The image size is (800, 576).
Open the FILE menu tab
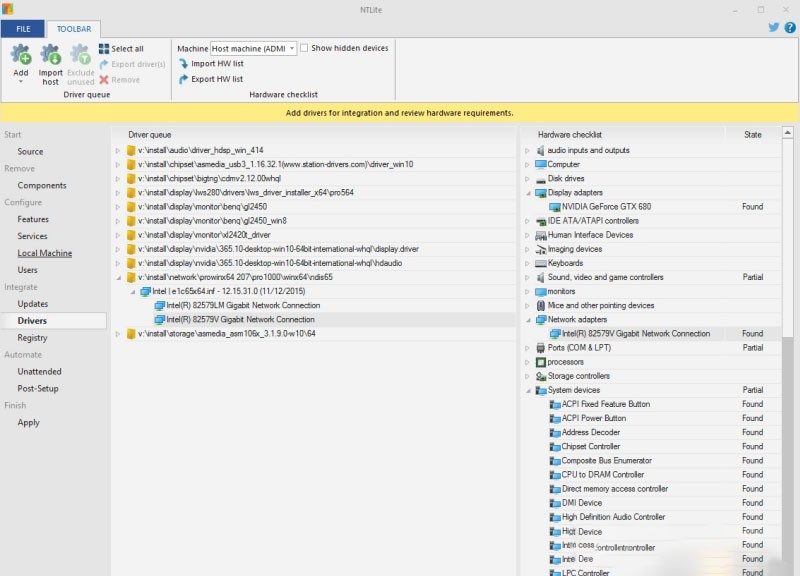pyautogui.click(x=23, y=29)
